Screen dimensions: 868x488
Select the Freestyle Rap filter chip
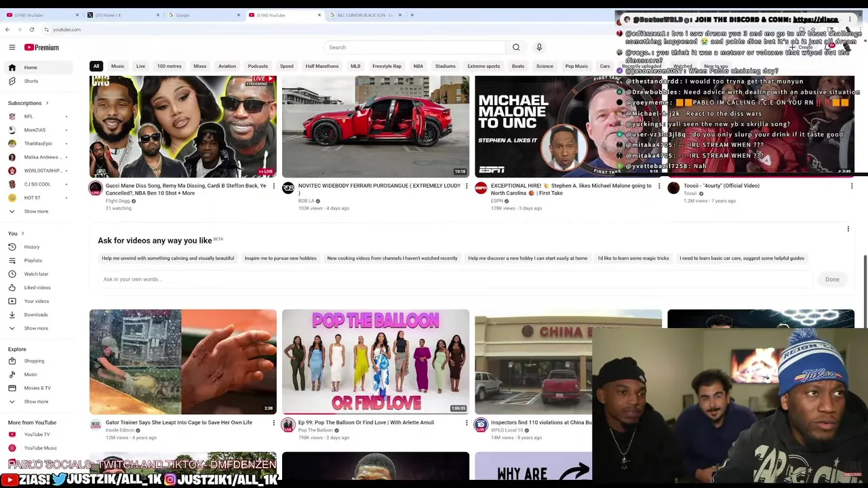[387, 66]
